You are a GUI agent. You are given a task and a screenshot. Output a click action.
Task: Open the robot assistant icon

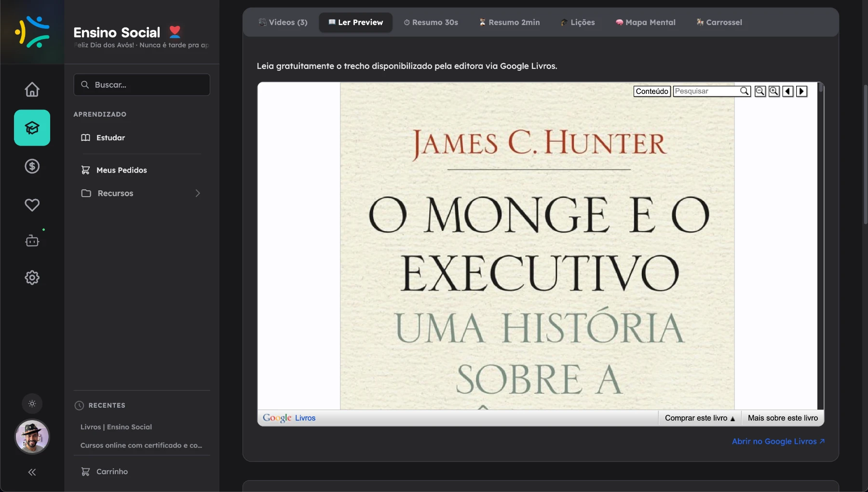tap(32, 240)
